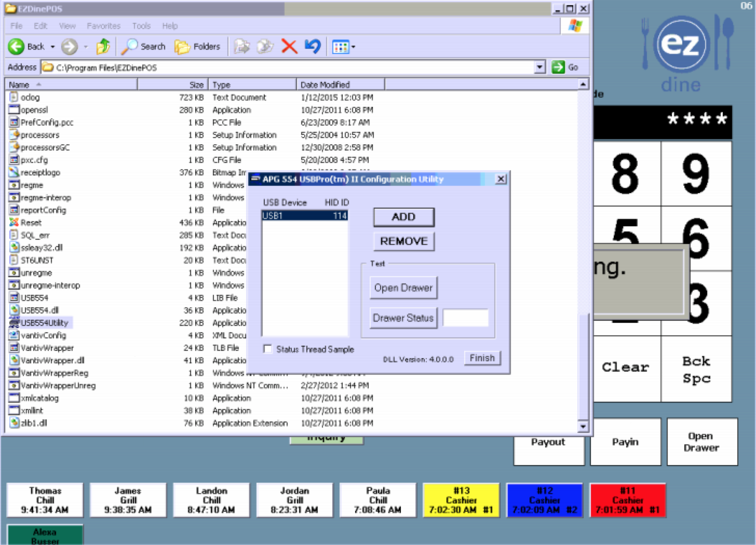Viewport: 756px width, 545px height.
Task: Click the Drawer Status button
Action: pos(403,318)
